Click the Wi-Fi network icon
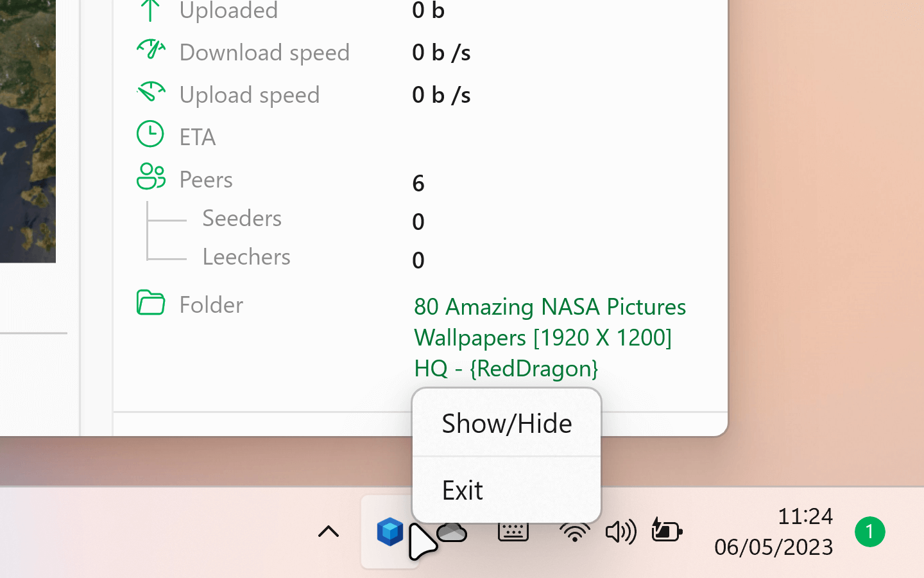This screenshot has height=578, width=924. pos(574,532)
